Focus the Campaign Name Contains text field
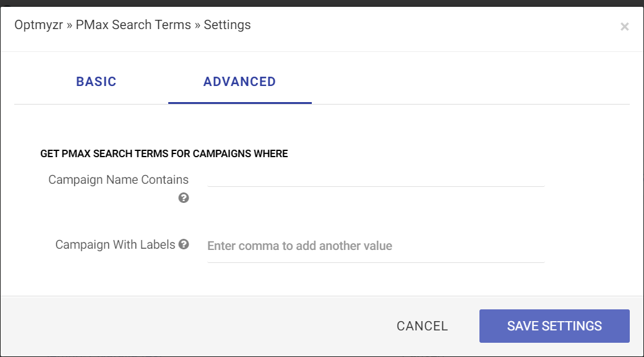Viewport: 644px width, 357px height. click(376, 179)
